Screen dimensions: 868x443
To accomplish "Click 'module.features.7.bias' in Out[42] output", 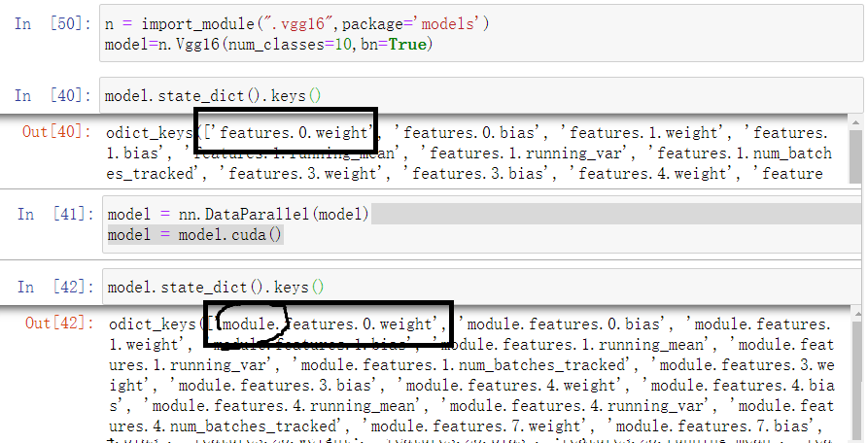I will pyautogui.click(x=712, y=426).
